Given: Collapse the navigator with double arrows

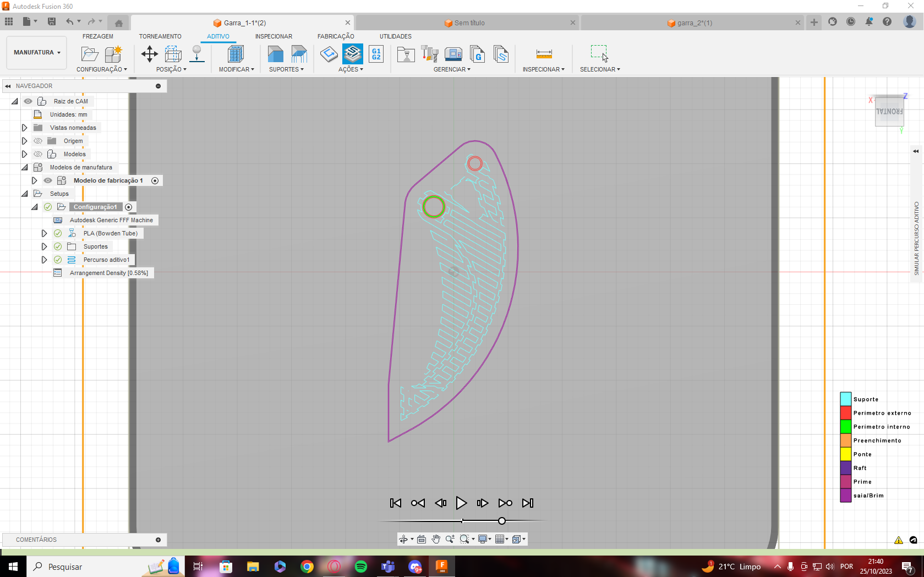Looking at the screenshot, I should point(8,86).
